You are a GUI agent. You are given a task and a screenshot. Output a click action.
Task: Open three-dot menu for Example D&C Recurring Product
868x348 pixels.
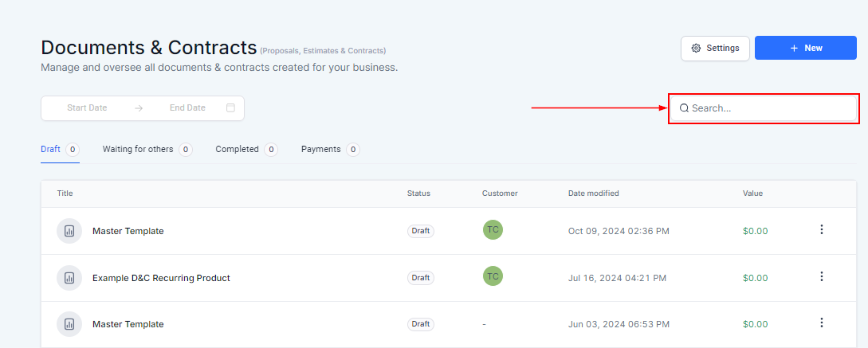pyautogui.click(x=822, y=276)
